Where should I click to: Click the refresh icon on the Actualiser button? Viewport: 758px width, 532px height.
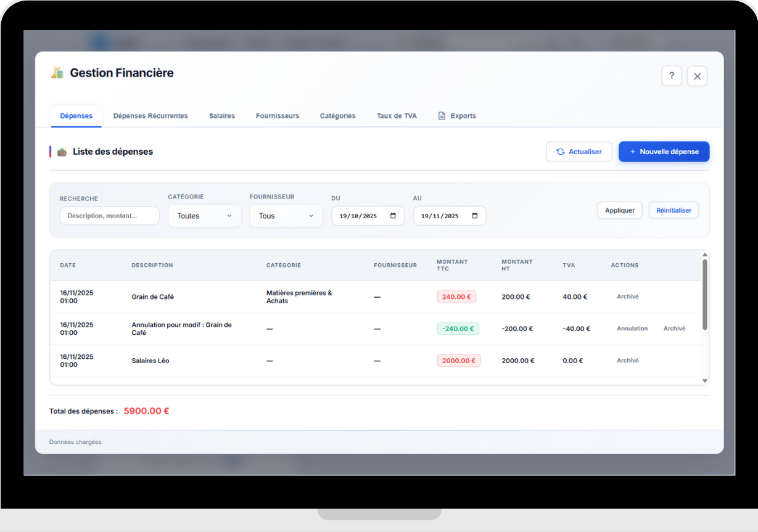560,151
